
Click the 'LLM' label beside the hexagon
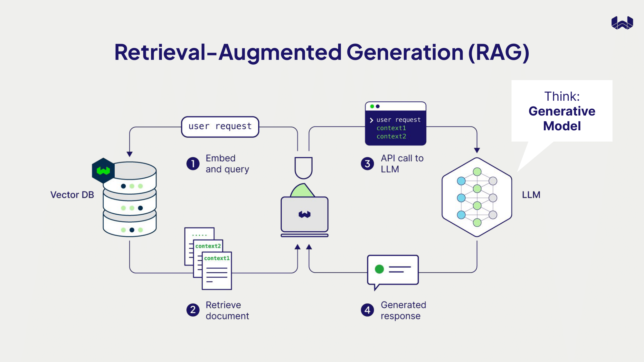(531, 195)
